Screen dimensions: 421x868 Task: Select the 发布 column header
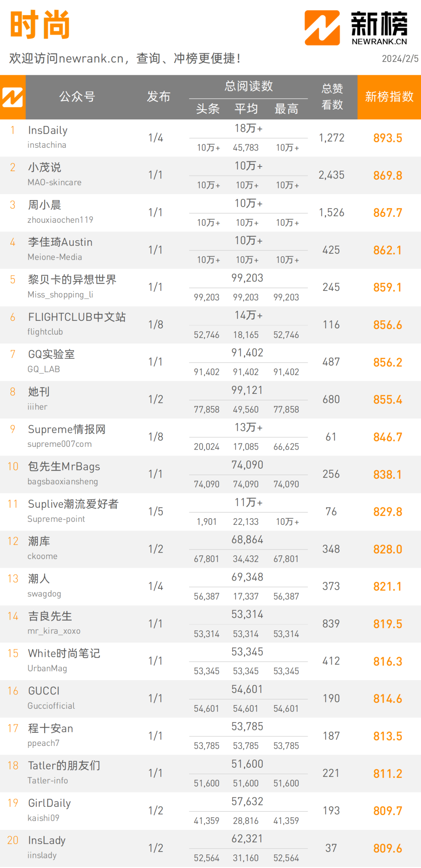click(x=158, y=97)
